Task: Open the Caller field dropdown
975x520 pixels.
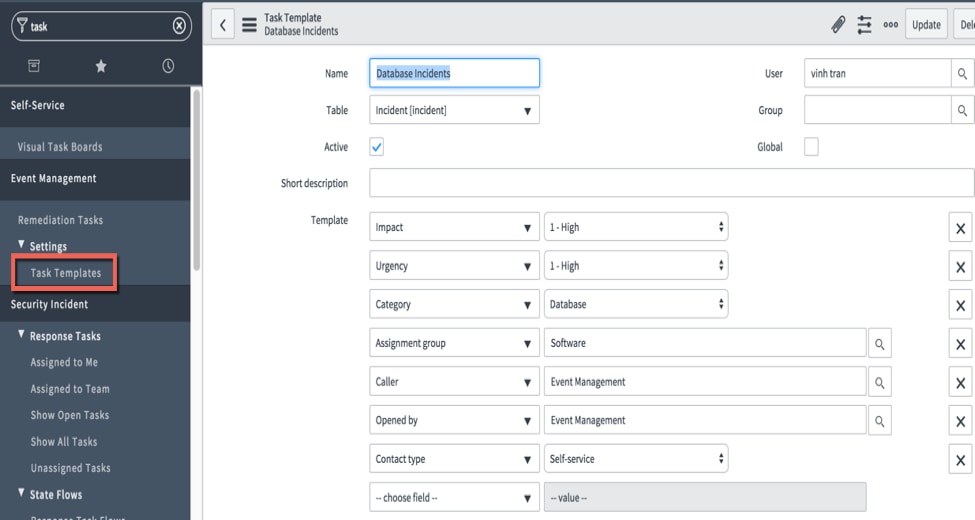Action: 454,381
